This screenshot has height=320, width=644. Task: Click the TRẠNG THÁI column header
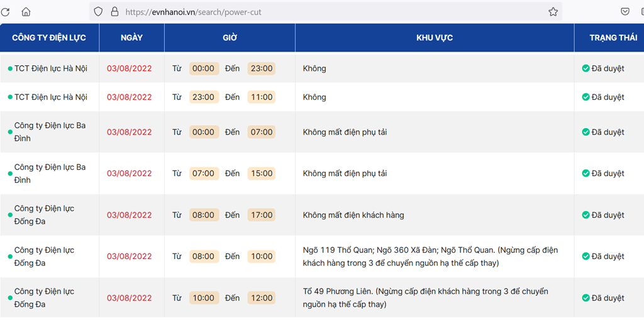614,38
